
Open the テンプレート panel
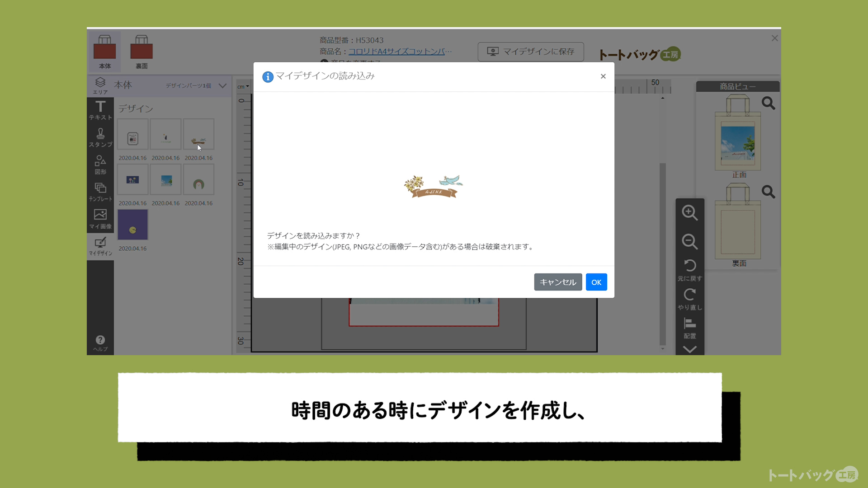tap(100, 192)
